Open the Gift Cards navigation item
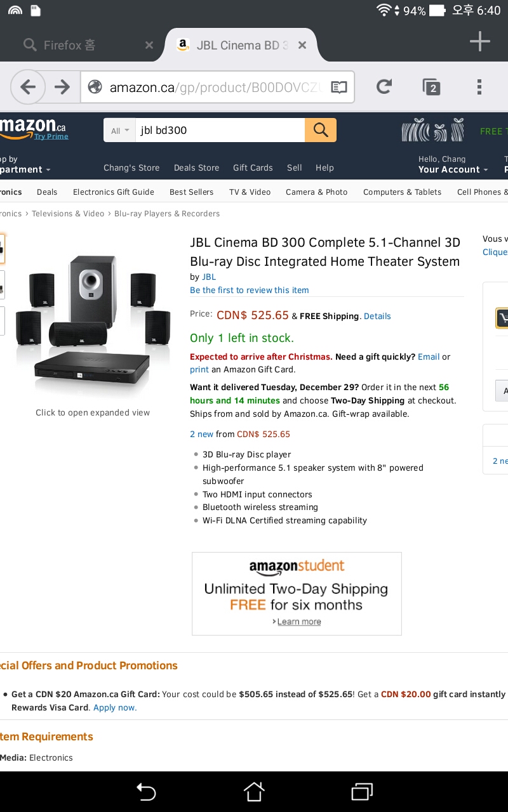Viewport: 508px width, 812px height. [253, 168]
